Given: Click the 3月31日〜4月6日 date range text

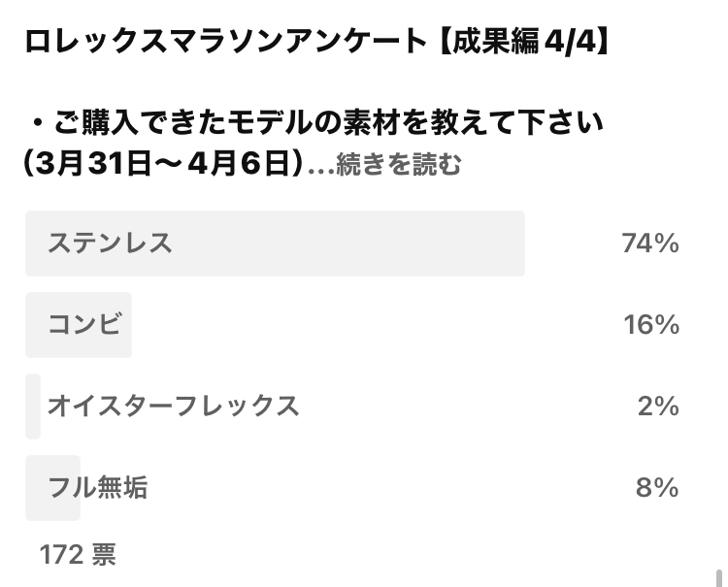Looking at the screenshot, I should click(x=162, y=164).
